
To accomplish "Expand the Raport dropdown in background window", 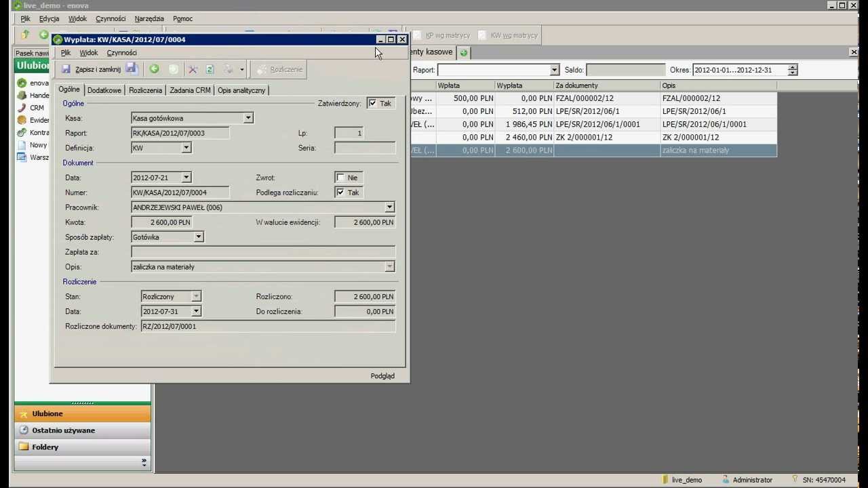I will pos(554,70).
